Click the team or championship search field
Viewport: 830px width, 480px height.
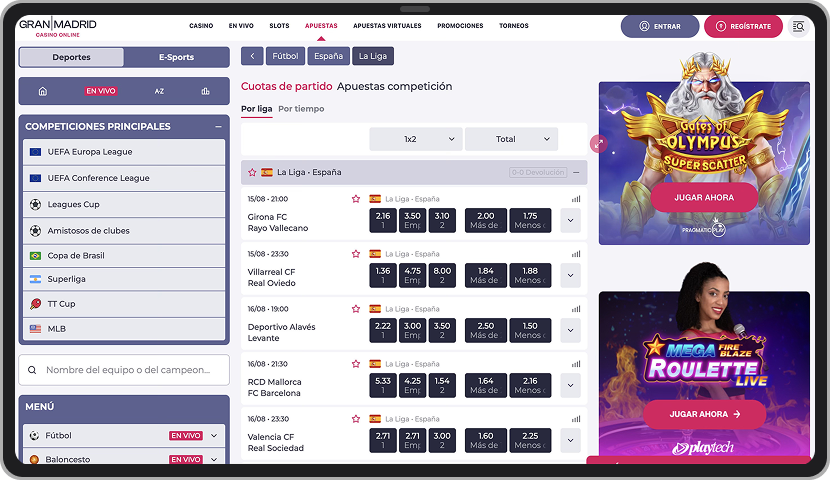click(x=124, y=370)
